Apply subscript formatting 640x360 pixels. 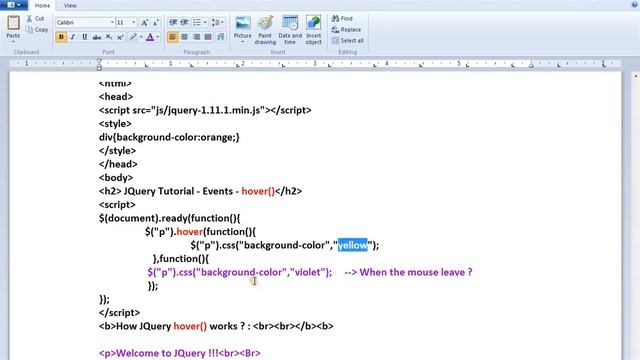(x=109, y=37)
